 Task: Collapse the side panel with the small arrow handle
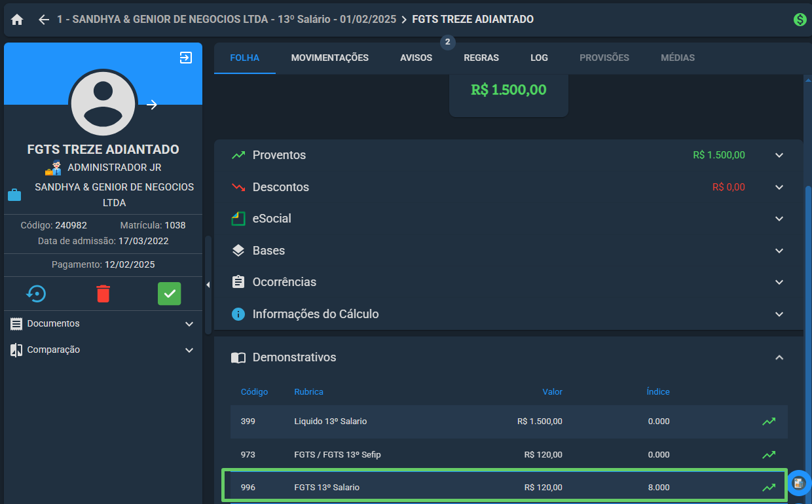(208, 285)
